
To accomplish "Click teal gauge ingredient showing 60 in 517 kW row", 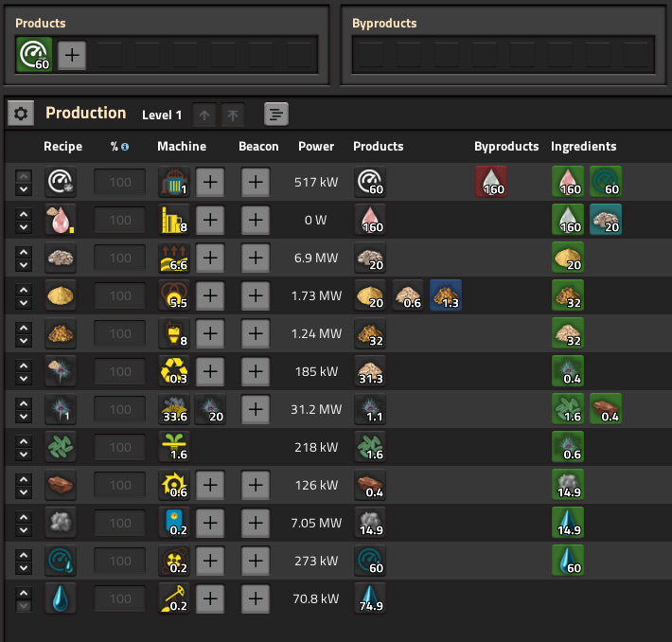I will point(606,182).
